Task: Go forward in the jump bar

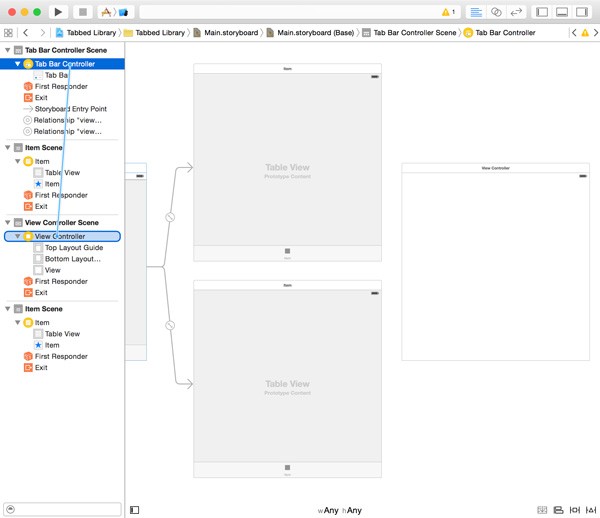Action: [42, 33]
